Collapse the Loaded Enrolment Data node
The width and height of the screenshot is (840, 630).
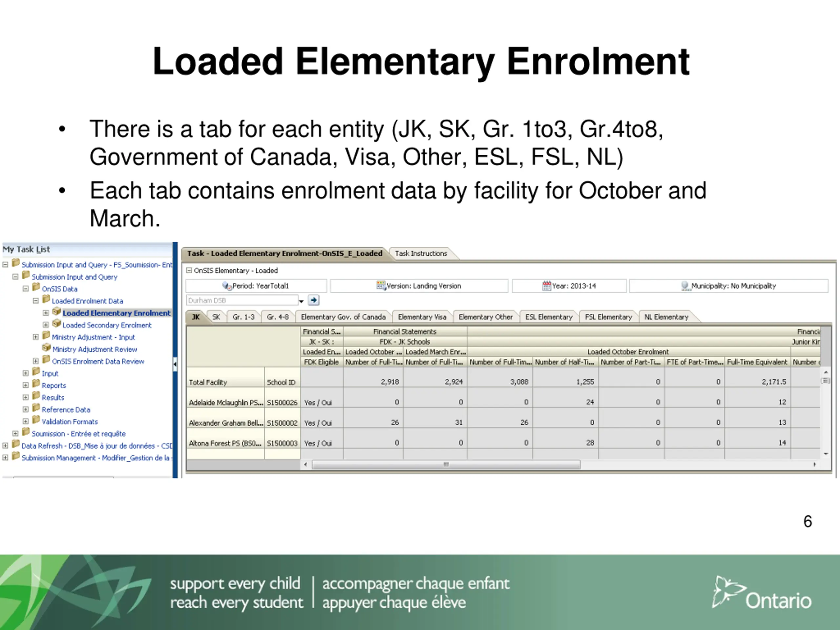tap(36, 301)
